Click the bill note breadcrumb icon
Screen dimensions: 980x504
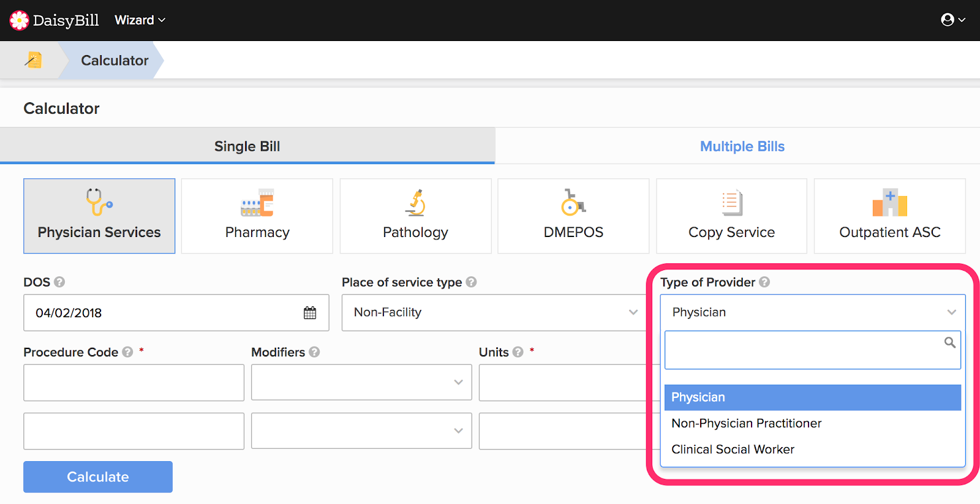34,60
